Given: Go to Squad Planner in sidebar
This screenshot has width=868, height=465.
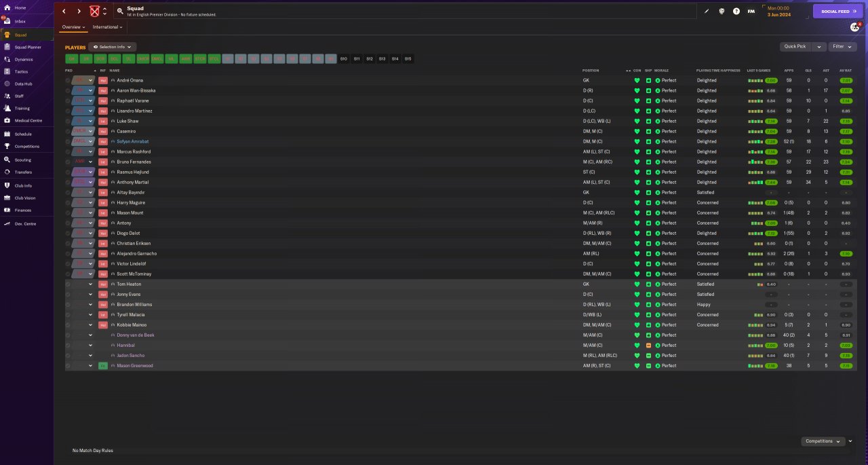Looking at the screenshot, I should coord(27,47).
